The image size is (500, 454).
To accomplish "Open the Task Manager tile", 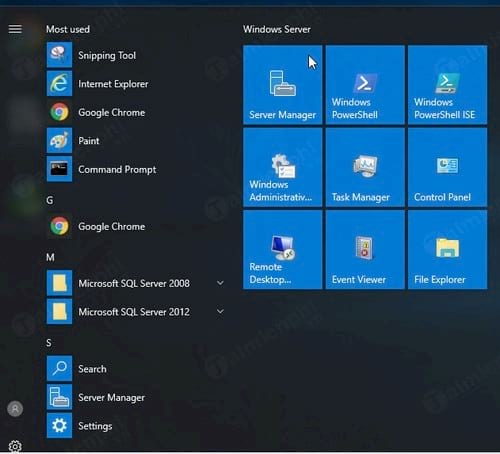I will tap(365, 167).
